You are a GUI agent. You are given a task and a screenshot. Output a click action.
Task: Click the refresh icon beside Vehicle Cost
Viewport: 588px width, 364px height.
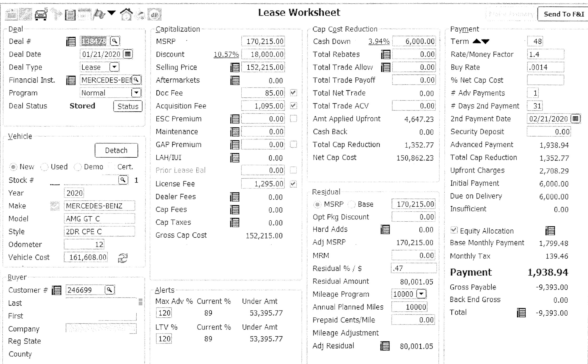(x=123, y=258)
